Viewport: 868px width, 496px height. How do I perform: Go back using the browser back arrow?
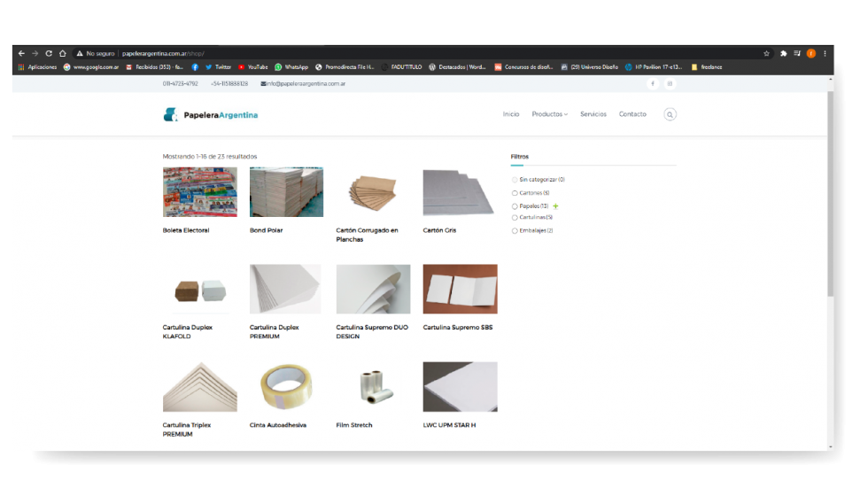coord(21,53)
